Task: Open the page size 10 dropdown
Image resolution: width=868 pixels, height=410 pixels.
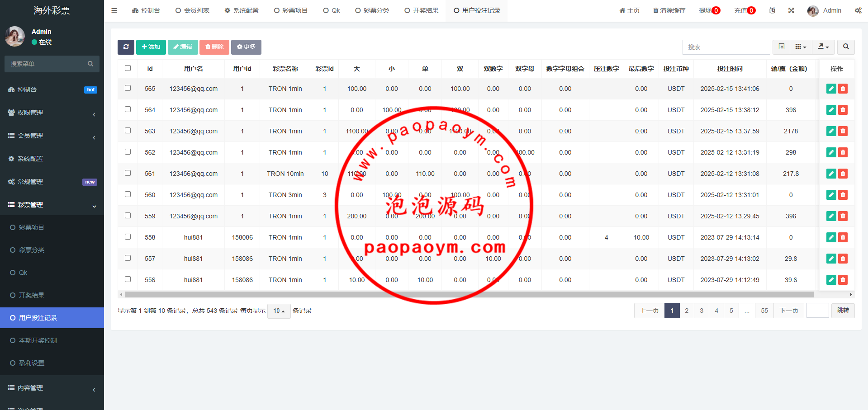Action: 279,311
